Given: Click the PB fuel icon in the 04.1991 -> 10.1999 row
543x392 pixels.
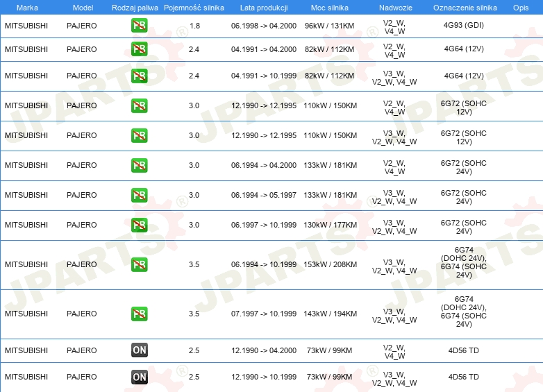Looking at the screenshot, I should [x=139, y=76].
